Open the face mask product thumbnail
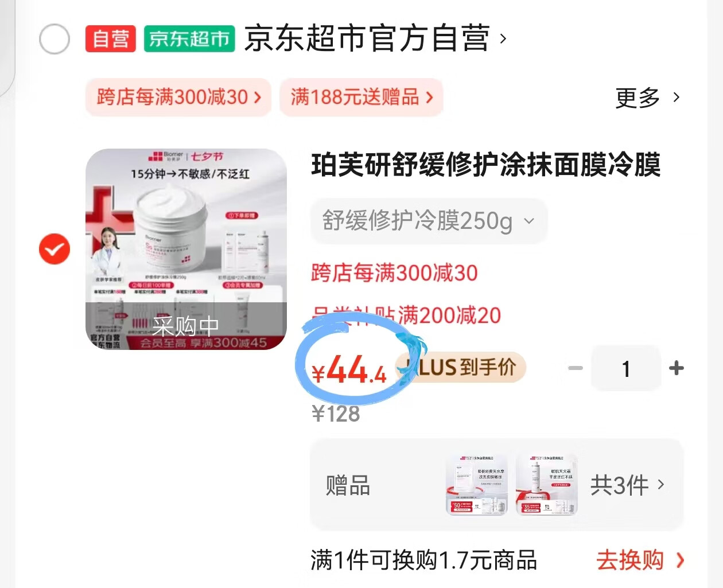Screen dimensions: 723x588 186,249
